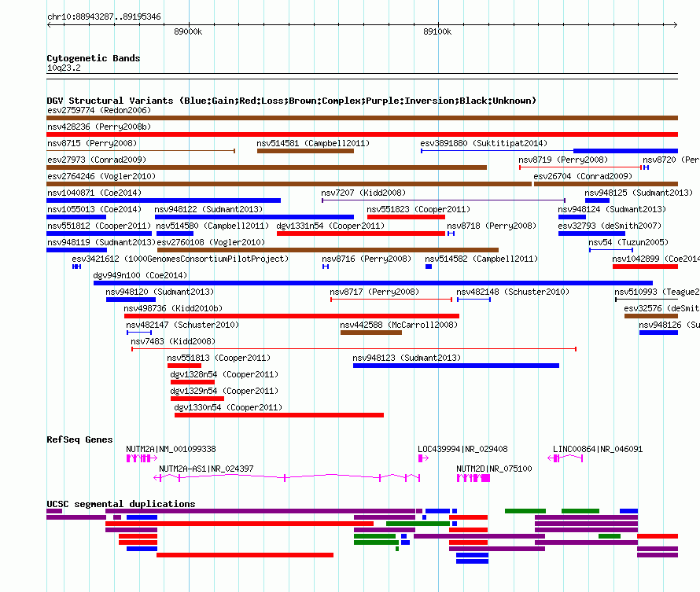This screenshot has height=592, width=700.
Task: Click dgv949n100 (Coe2014) label
Action: tap(140, 275)
